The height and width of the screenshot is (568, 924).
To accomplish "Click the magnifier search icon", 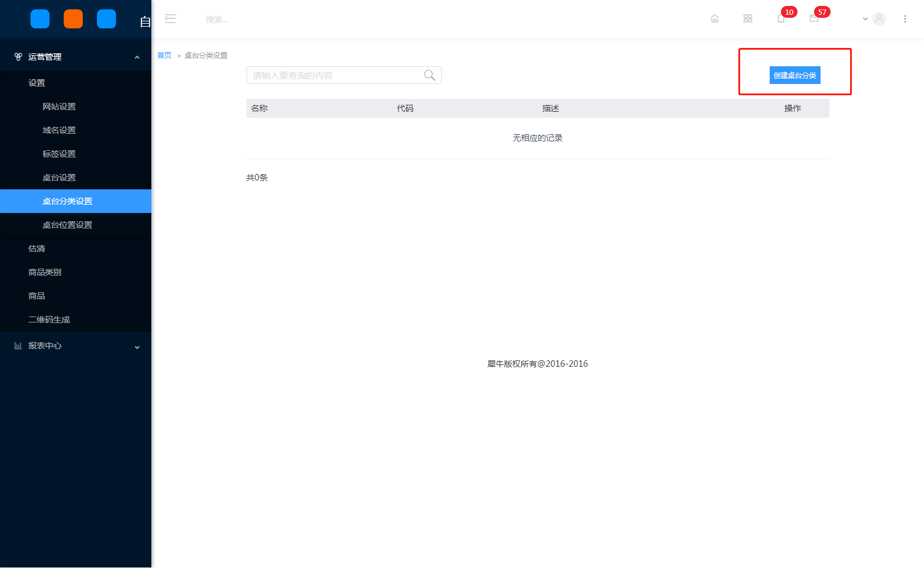I will (430, 75).
